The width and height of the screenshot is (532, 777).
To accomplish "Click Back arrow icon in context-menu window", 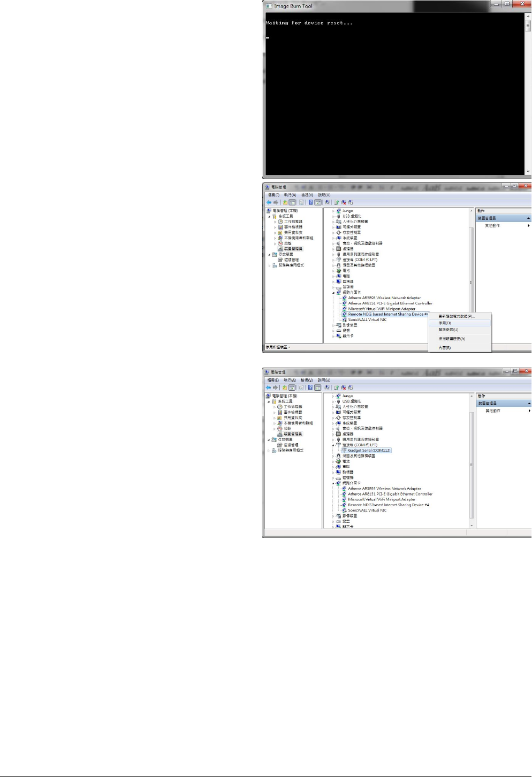I will coord(269,202).
